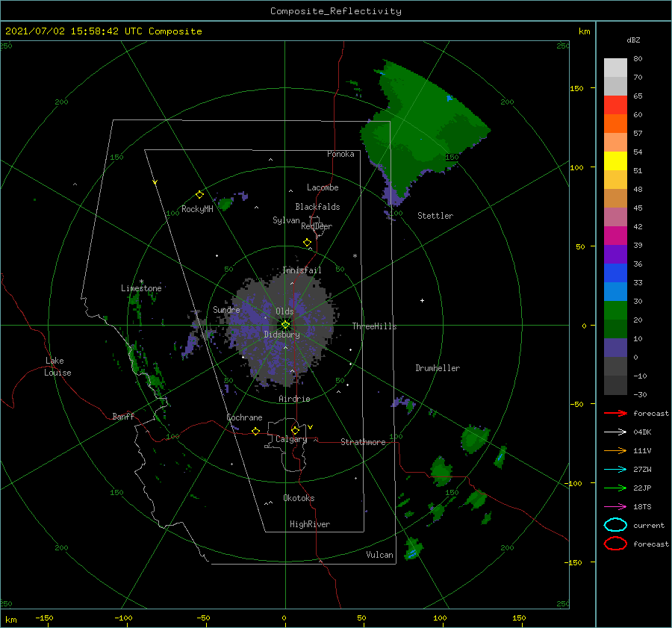Pick the bright yellow 51–54 dBZ swatch
The image size is (672, 628).
pyautogui.click(x=615, y=161)
